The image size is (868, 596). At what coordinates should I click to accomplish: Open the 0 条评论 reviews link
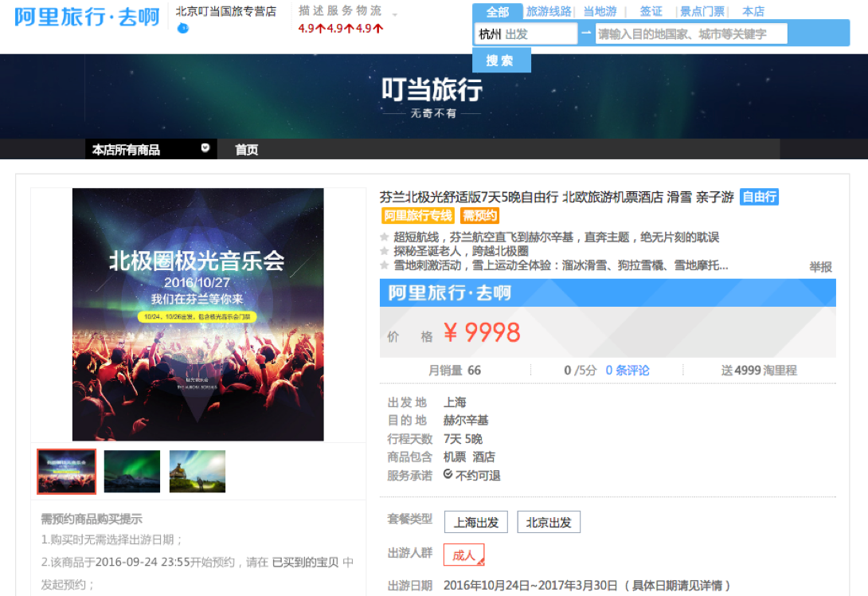pyautogui.click(x=627, y=370)
